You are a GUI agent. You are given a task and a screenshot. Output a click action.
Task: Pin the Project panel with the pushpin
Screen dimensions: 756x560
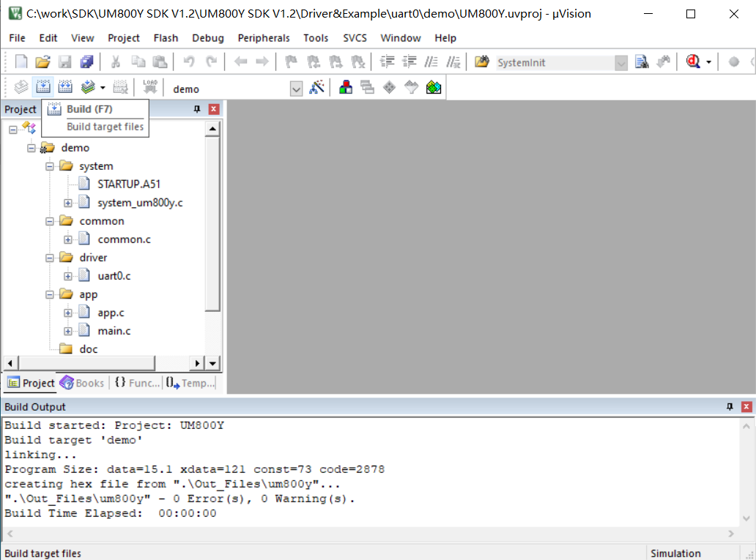196,109
